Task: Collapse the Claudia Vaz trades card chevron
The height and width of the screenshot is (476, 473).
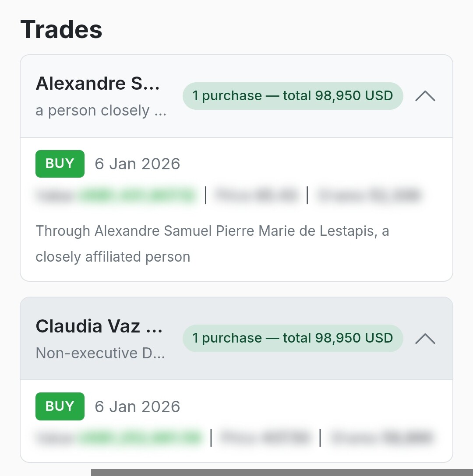Action: pyautogui.click(x=425, y=338)
